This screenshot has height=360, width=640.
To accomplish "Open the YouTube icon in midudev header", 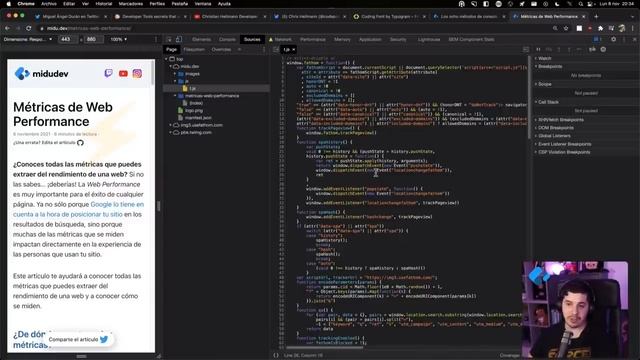I will click(123, 74).
